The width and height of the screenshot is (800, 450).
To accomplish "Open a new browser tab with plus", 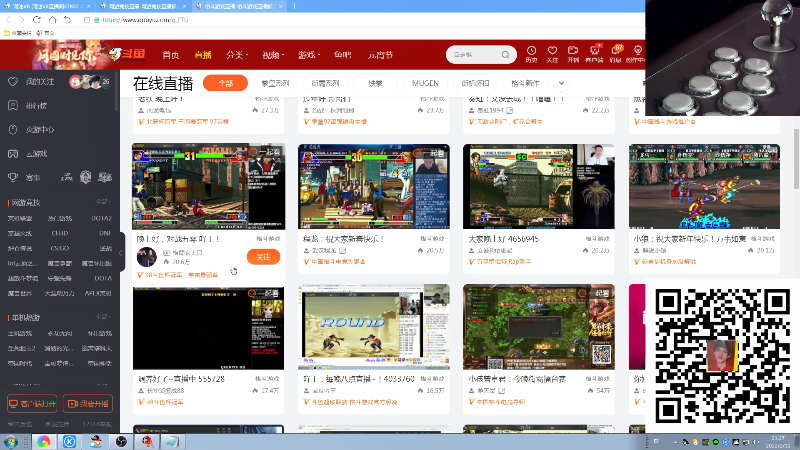I will pyautogui.click(x=294, y=6).
